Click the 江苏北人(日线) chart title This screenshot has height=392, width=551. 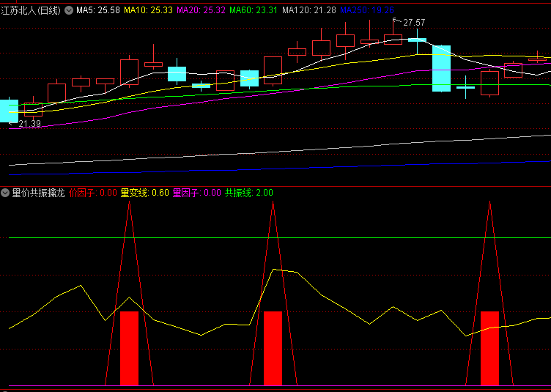[31, 10]
